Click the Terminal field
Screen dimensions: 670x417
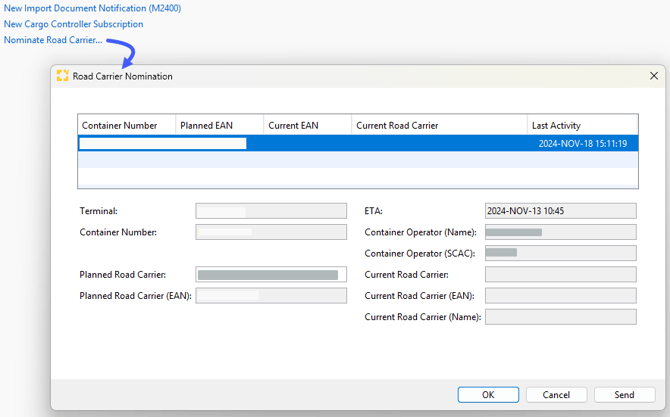[x=271, y=211]
